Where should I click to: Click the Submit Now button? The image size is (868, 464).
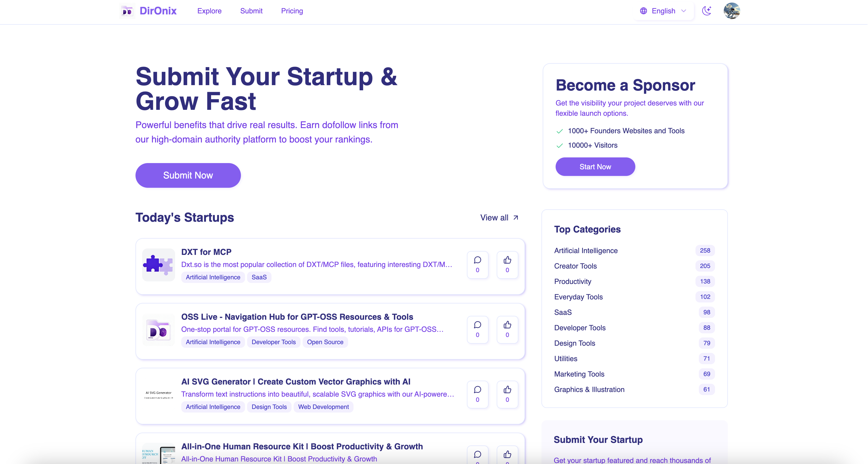[188, 175]
